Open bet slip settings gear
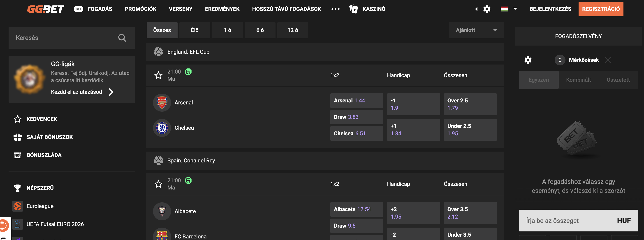644x240 pixels. click(x=528, y=60)
